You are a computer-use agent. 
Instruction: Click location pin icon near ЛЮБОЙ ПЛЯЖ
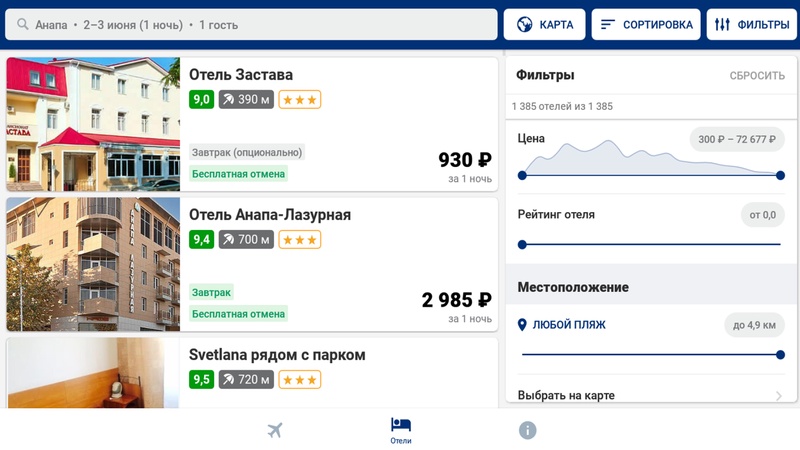pos(522,325)
